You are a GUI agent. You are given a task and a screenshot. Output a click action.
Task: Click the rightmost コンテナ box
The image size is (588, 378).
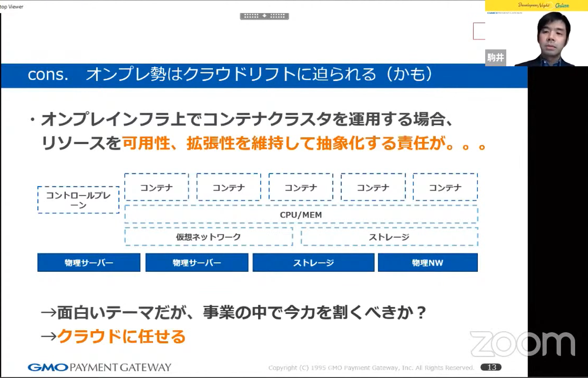coord(445,187)
